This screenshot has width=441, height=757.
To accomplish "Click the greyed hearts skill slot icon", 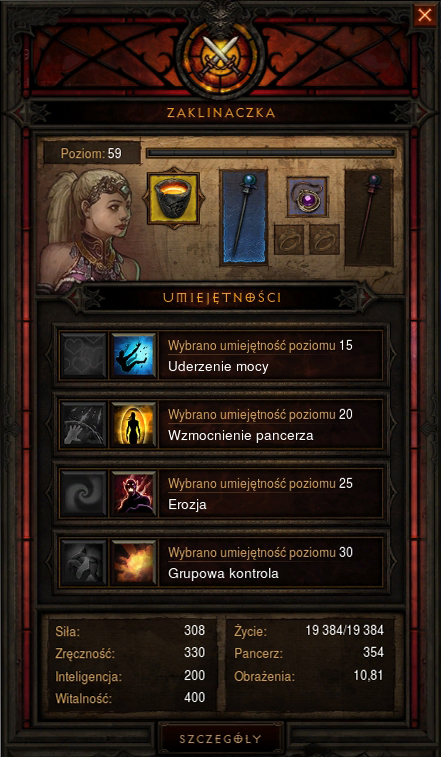I will point(83,355).
